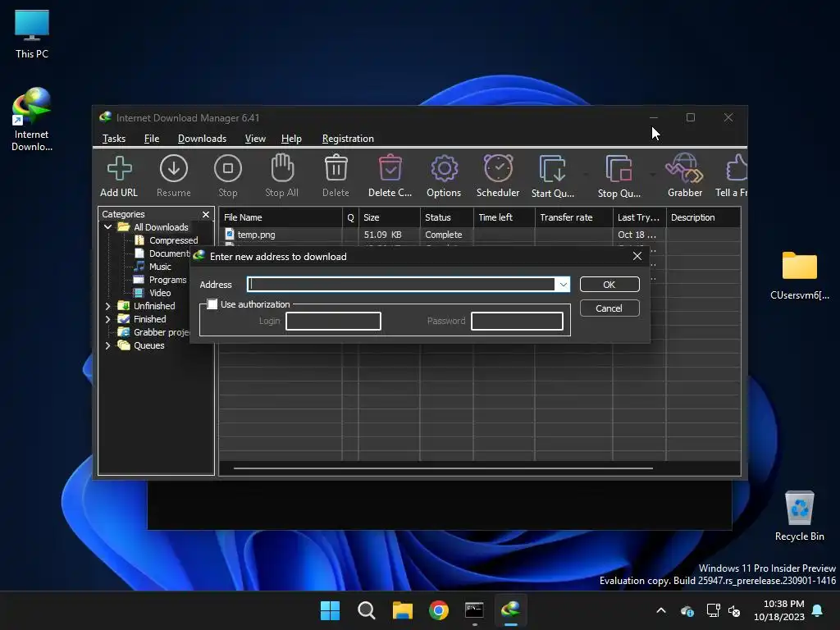
Task: Open the Address dropdown arrow
Action: (563, 285)
